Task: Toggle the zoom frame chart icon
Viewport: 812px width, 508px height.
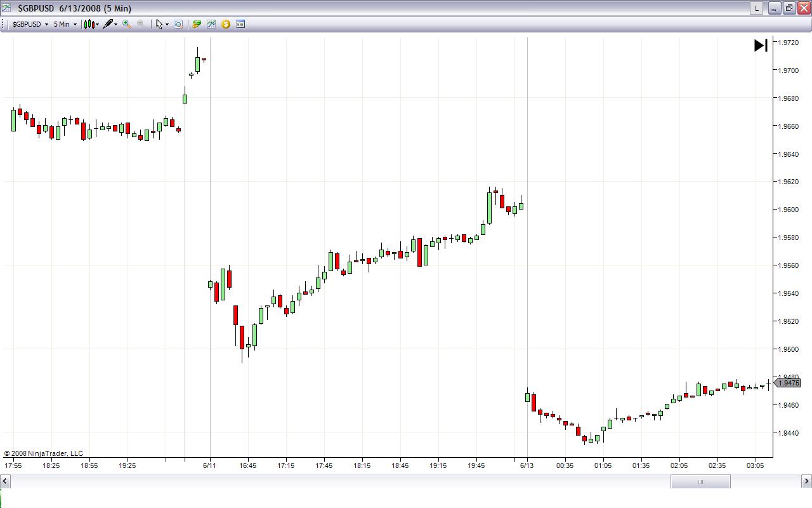Action: tap(178, 24)
